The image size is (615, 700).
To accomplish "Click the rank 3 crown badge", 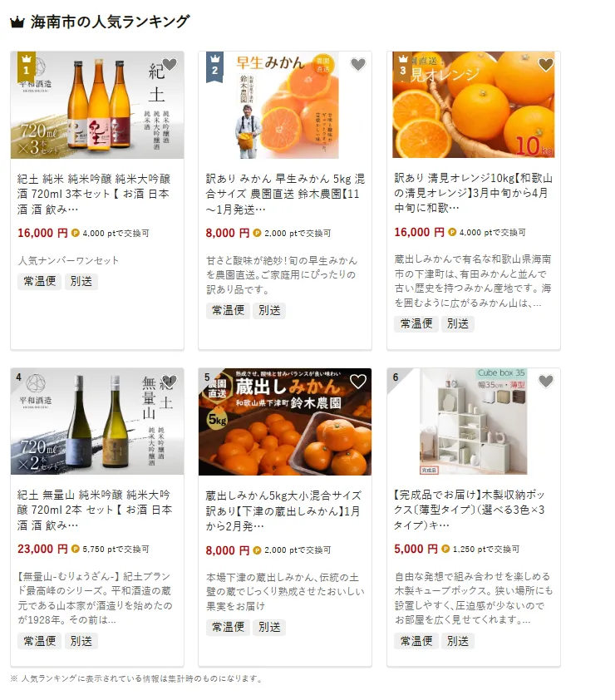I will point(403,67).
